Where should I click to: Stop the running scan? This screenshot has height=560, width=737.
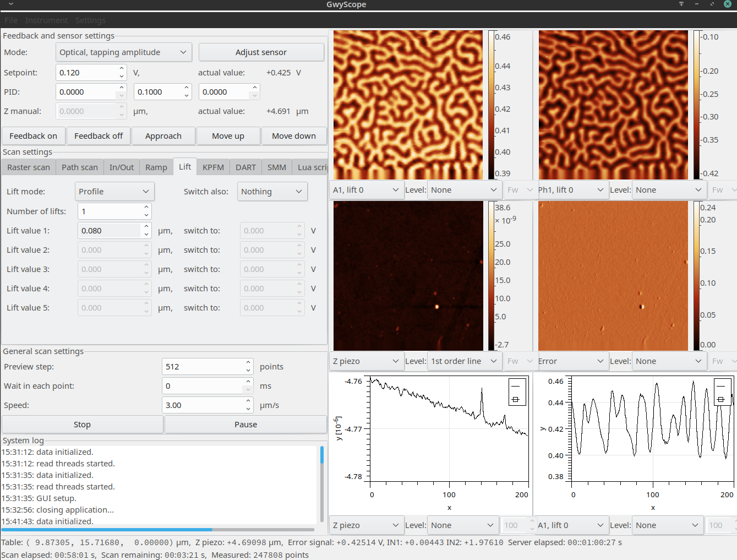coord(82,425)
